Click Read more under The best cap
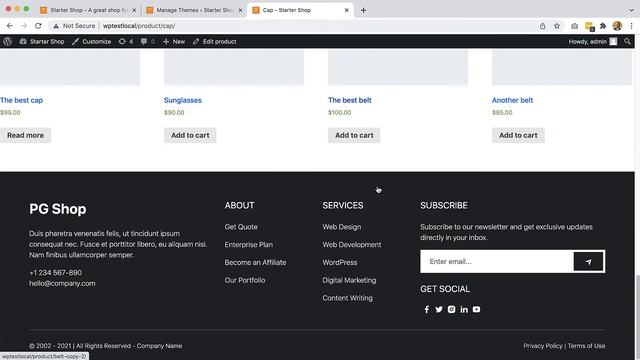640x360 pixels. point(25,135)
